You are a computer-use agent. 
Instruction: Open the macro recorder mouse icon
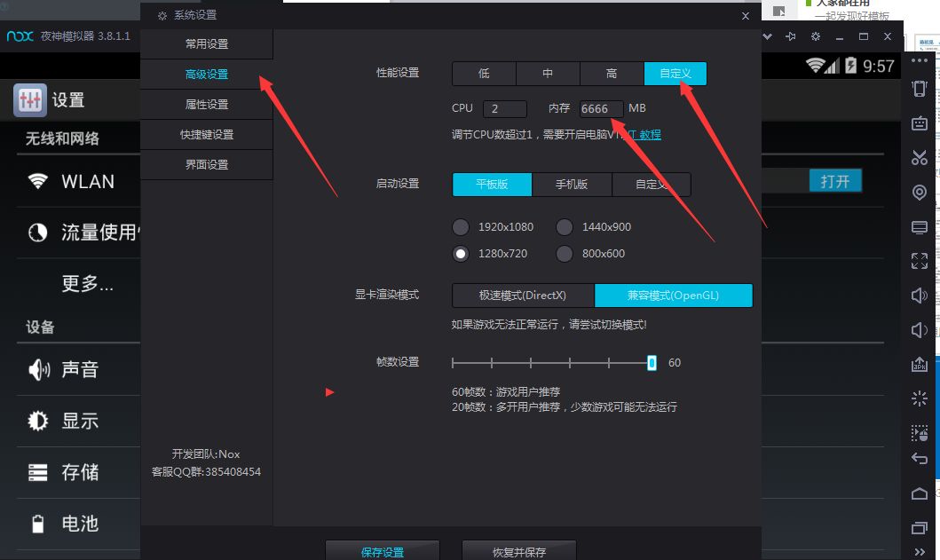(x=919, y=432)
